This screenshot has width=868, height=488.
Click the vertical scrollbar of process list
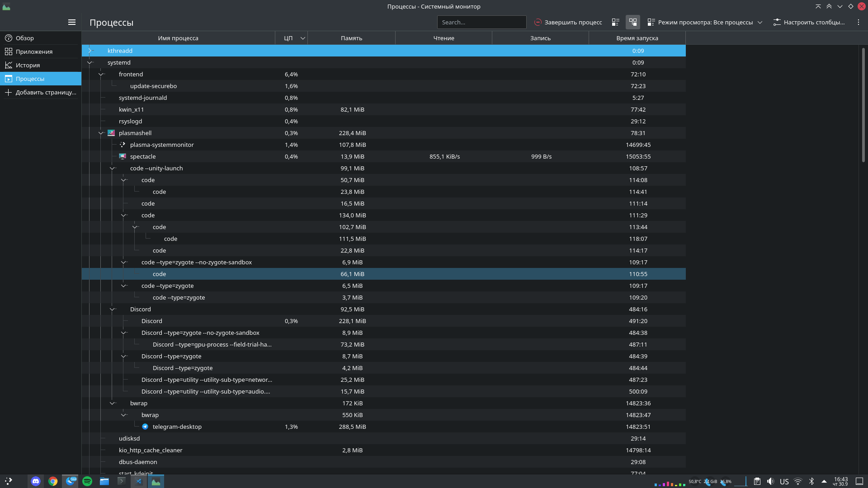pos(863,105)
